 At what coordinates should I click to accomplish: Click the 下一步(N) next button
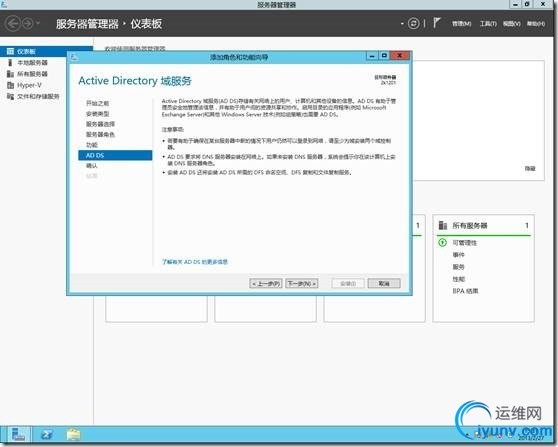(302, 283)
